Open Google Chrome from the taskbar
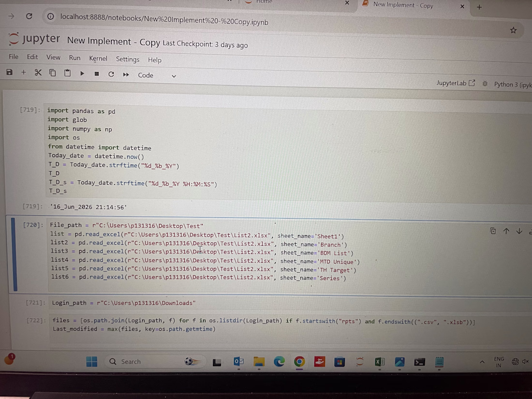532x399 pixels. [x=299, y=362]
